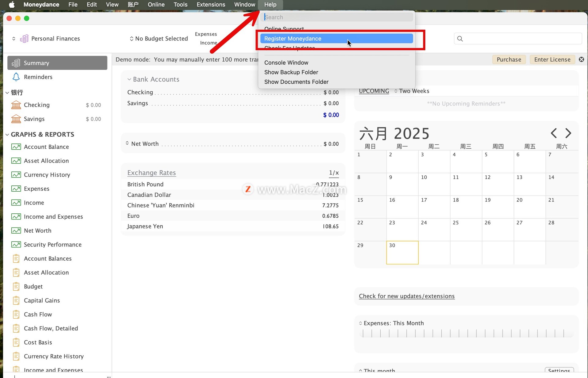588x378 pixels.
Task: Open the Help menu
Action: click(x=270, y=5)
